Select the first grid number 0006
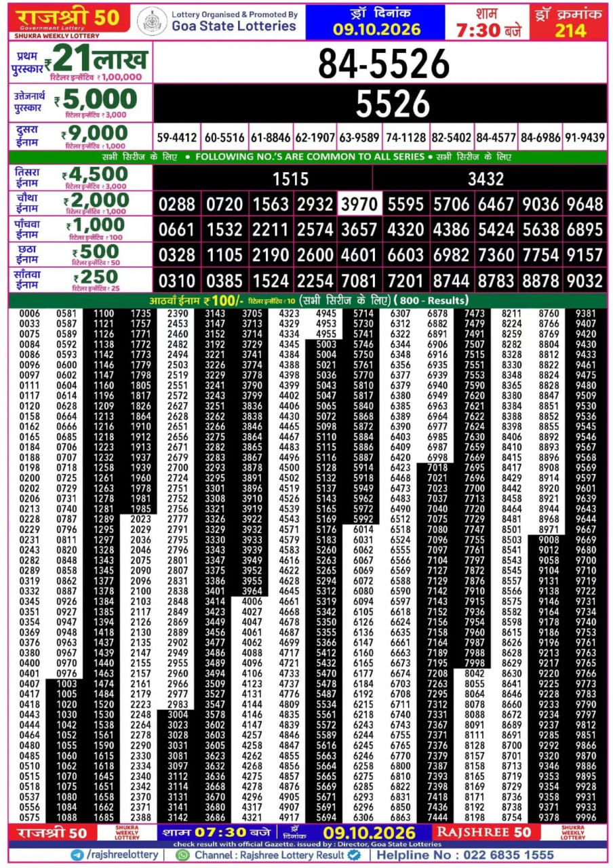Viewport: 613px width, 868px height. pos(30,313)
